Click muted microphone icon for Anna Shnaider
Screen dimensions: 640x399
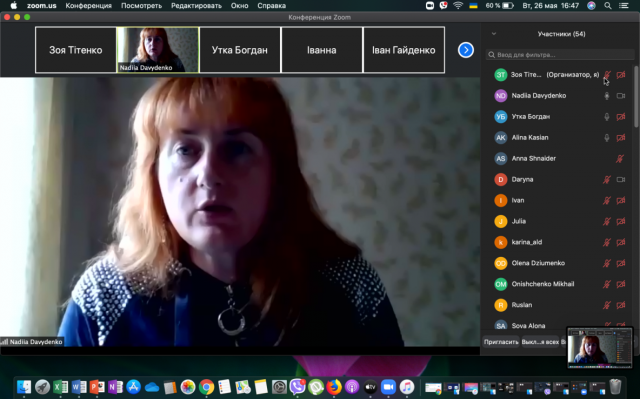click(x=620, y=159)
